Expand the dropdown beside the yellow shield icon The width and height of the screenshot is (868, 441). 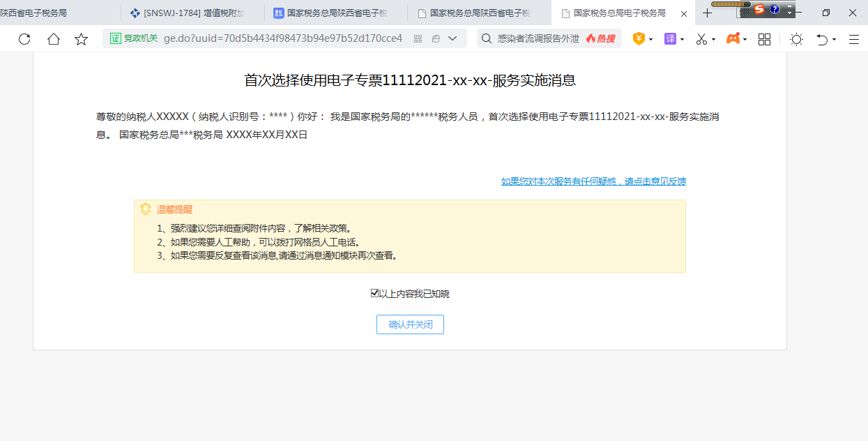point(650,40)
